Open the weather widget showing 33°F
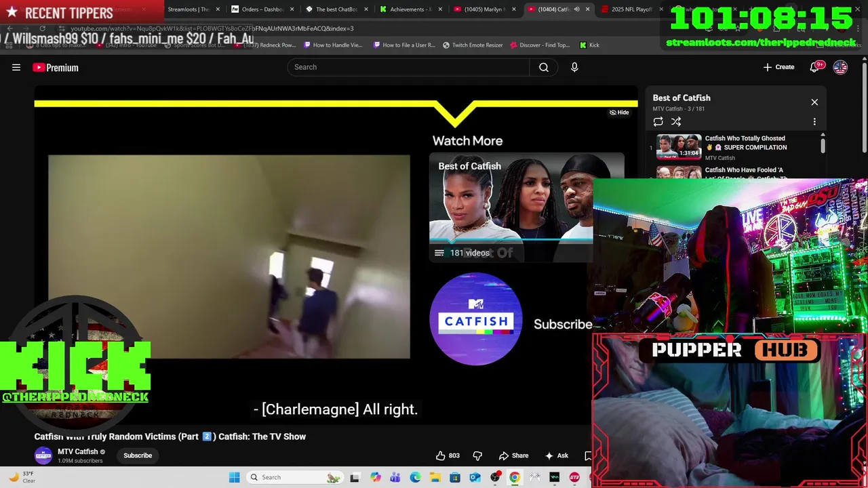Viewport: 868px width, 488px height. [22, 477]
